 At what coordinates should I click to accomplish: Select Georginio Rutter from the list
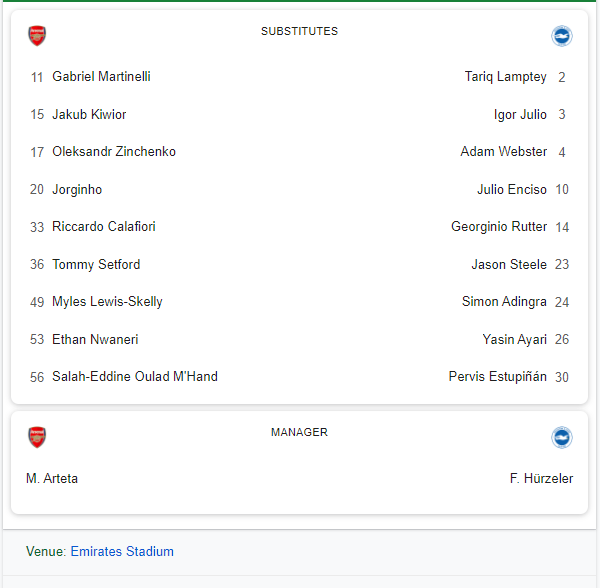point(499,227)
